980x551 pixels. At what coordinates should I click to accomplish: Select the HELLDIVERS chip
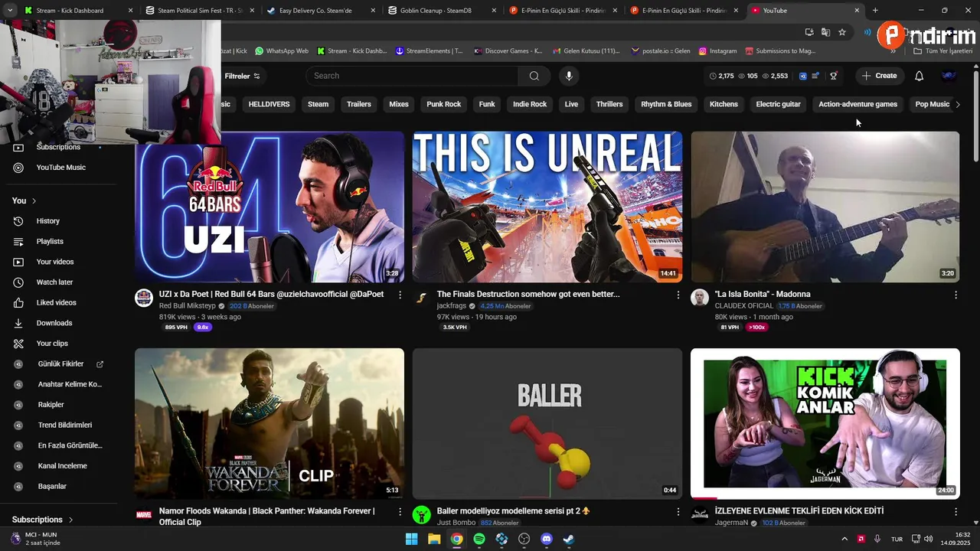click(269, 104)
